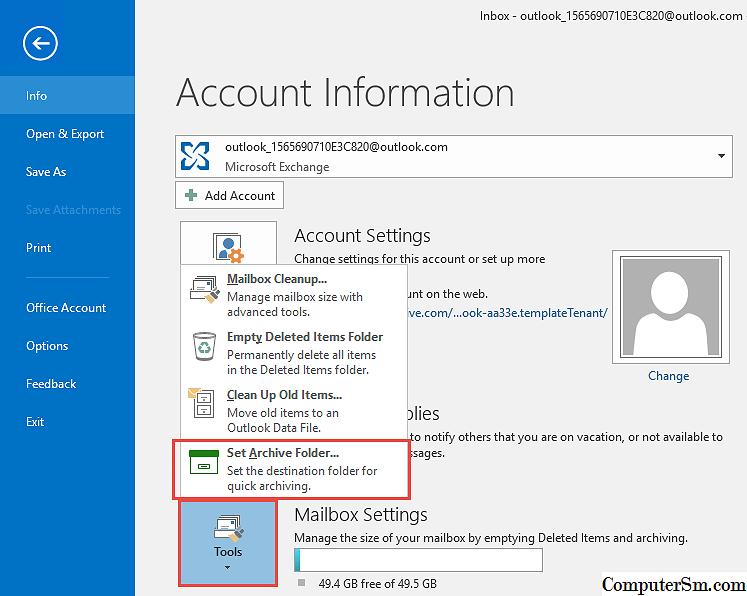The image size is (747, 596).
Task: Click 'Manage mailbox size with advanced tools.' text
Action: point(295,304)
